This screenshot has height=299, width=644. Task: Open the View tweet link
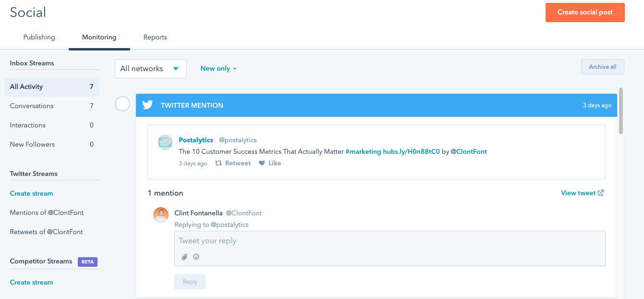pos(578,193)
